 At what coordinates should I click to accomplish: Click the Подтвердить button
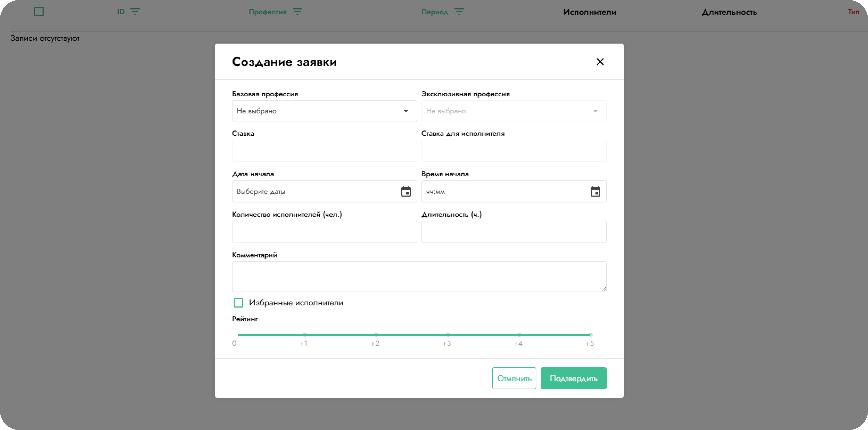[573, 378]
